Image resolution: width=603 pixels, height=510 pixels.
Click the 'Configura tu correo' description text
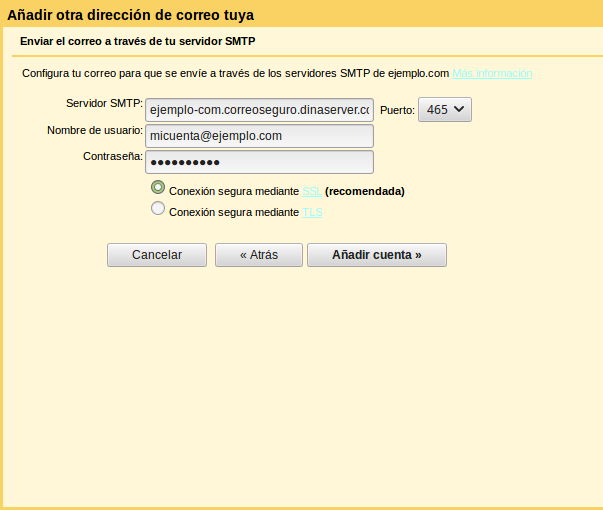[x=235, y=74]
